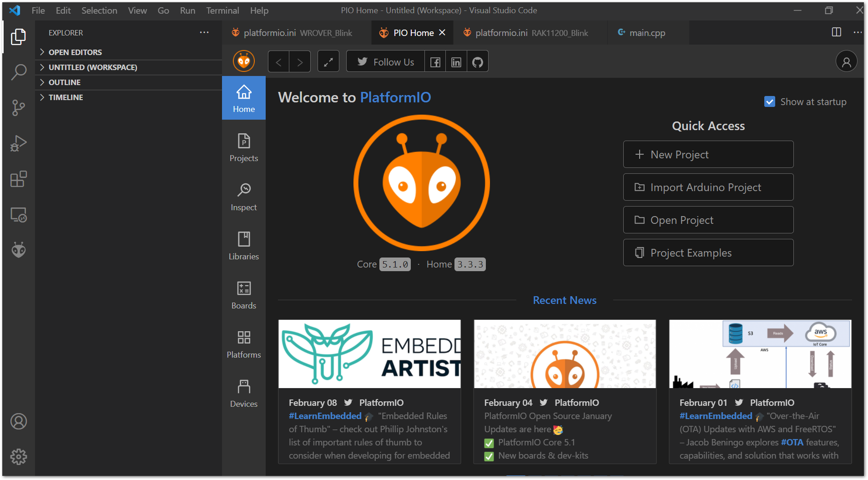The height and width of the screenshot is (480, 868).
Task: Click Core version 5.1.0 badge
Action: 395,264
